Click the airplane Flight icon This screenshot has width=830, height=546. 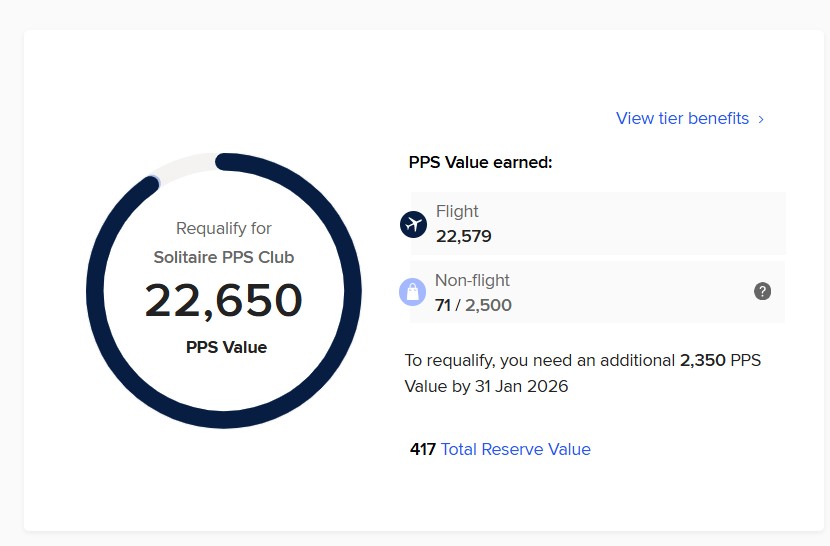pyautogui.click(x=413, y=224)
